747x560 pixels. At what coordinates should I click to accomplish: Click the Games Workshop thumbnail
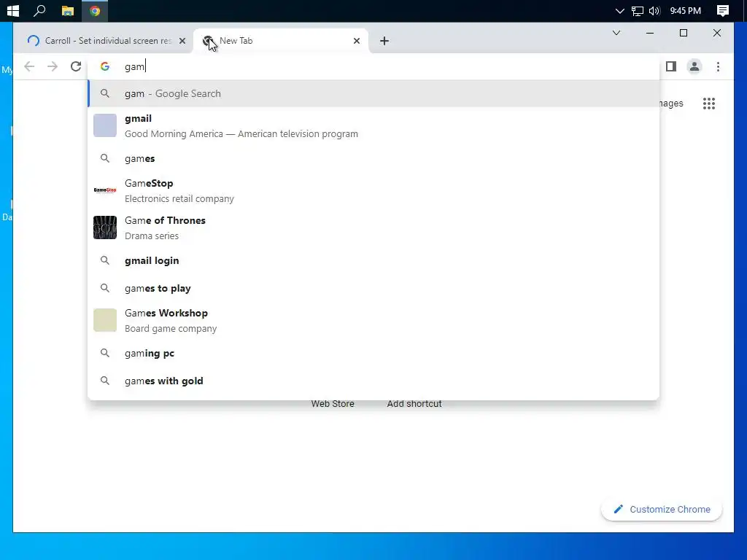click(105, 320)
